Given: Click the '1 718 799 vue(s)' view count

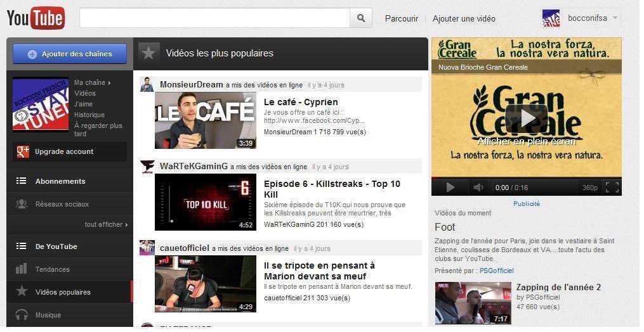Looking at the screenshot, I should (x=339, y=132).
